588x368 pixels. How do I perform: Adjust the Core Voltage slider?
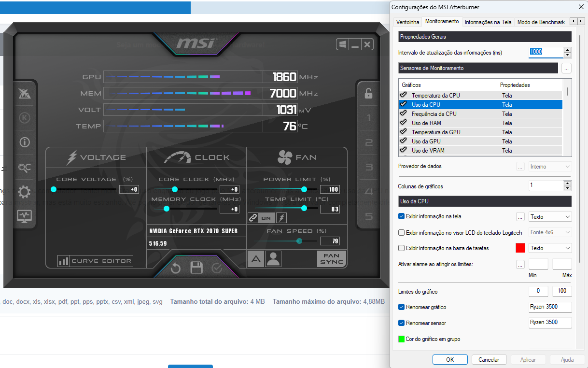point(54,189)
